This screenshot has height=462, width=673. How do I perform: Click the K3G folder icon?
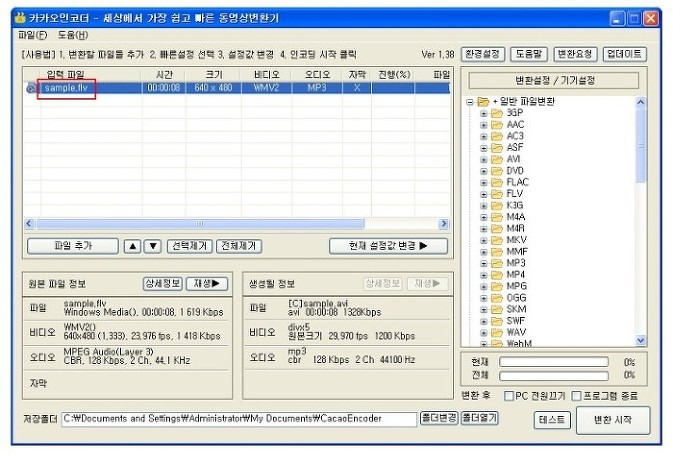[497, 206]
